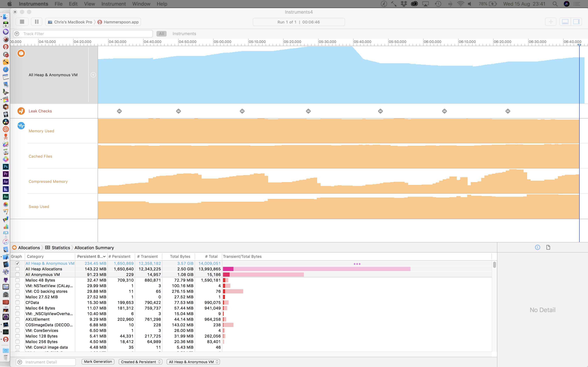588x367 pixels.
Task: Enable graphing for All Heap Allocations
Action: click(17, 269)
